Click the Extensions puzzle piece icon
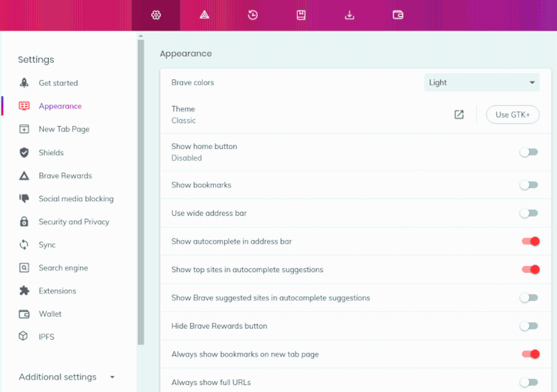The image size is (557, 392). point(24,291)
